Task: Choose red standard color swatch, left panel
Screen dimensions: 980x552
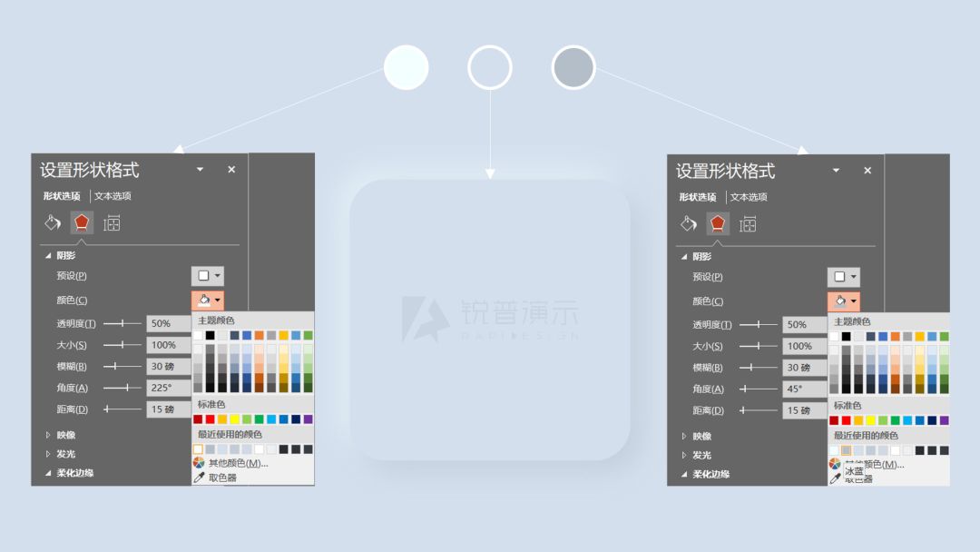Action: coord(210,419)
